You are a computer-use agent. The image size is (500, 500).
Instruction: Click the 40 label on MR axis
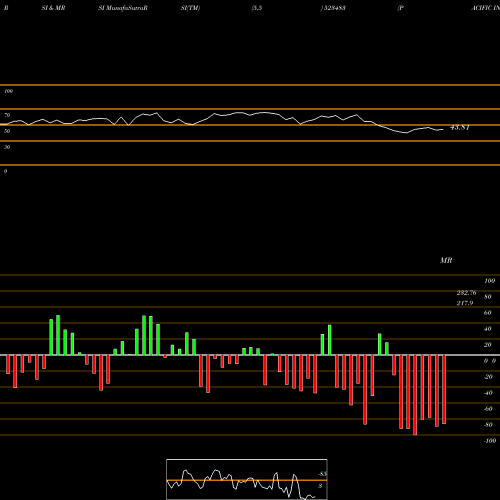coord(488,329)
